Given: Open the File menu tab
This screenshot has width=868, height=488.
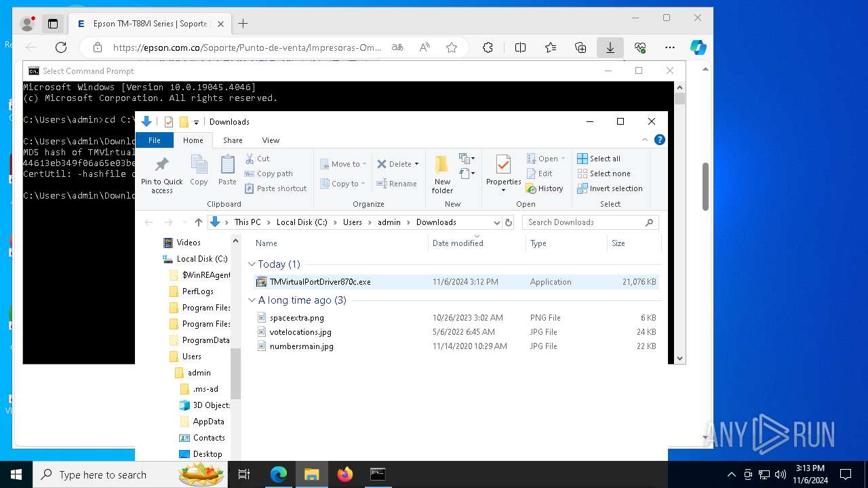Looking at the screenshot, I should tap(155, 140).
